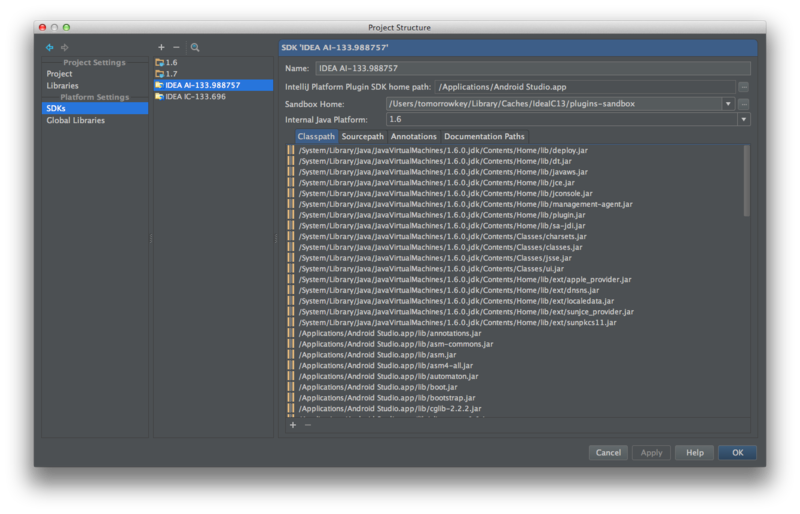Select the apple_provider.jar entry
Screen dimensions: 800x514
(x=514, y=280)
